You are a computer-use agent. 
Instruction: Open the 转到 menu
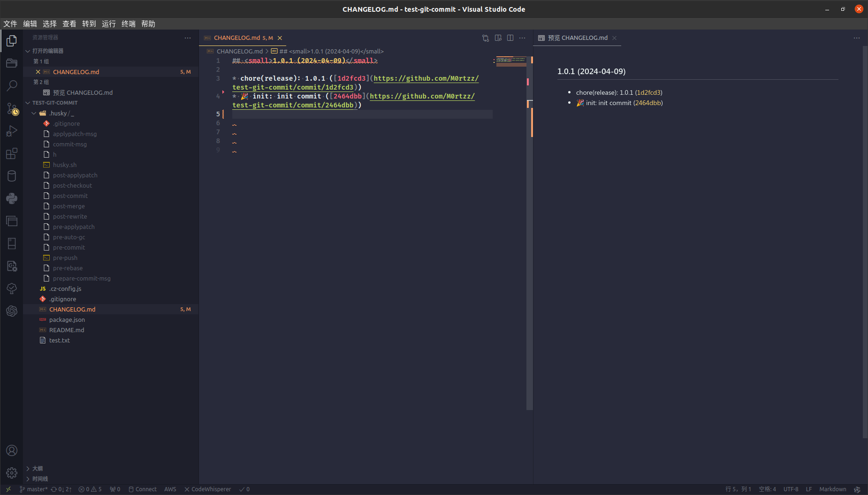[x=89, y=23]
